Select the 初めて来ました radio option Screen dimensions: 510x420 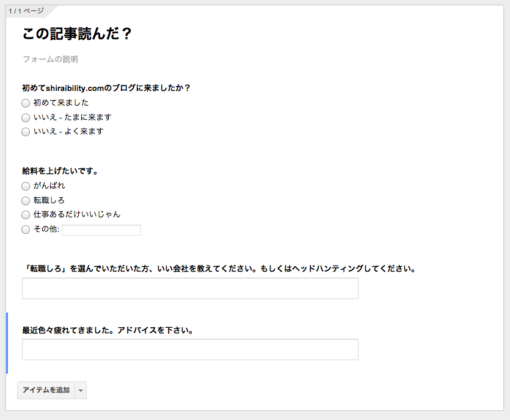pos(26,103)
